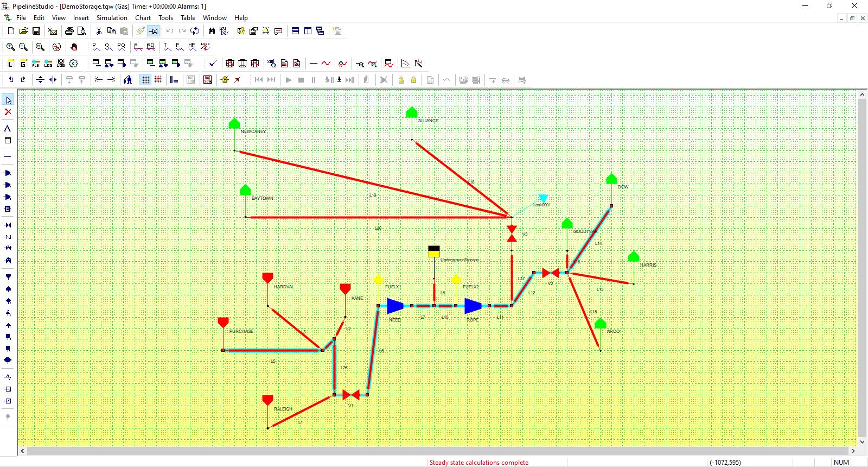Screen dimensions: 868x467
Task: Open the Help menu
Action: 241,18
